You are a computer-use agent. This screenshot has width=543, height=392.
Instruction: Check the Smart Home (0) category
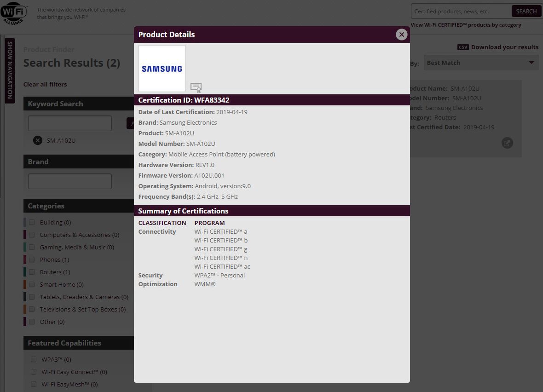pos(32,284)
